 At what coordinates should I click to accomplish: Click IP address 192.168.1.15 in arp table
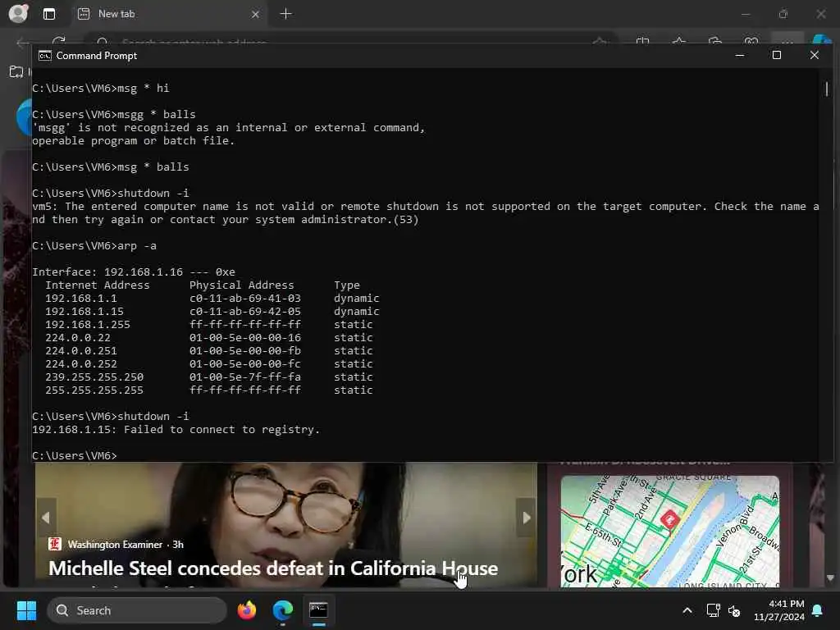(x=84, y=311)
